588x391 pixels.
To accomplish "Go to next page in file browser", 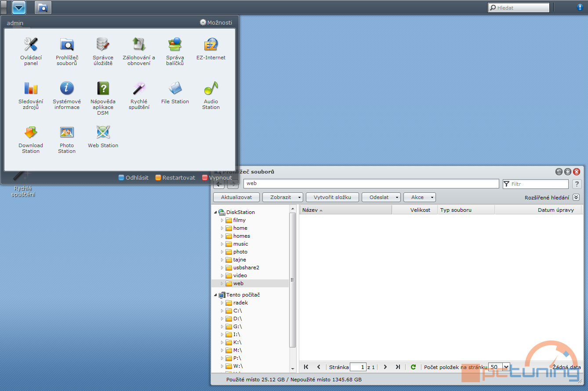I will (x=385, y=367).
